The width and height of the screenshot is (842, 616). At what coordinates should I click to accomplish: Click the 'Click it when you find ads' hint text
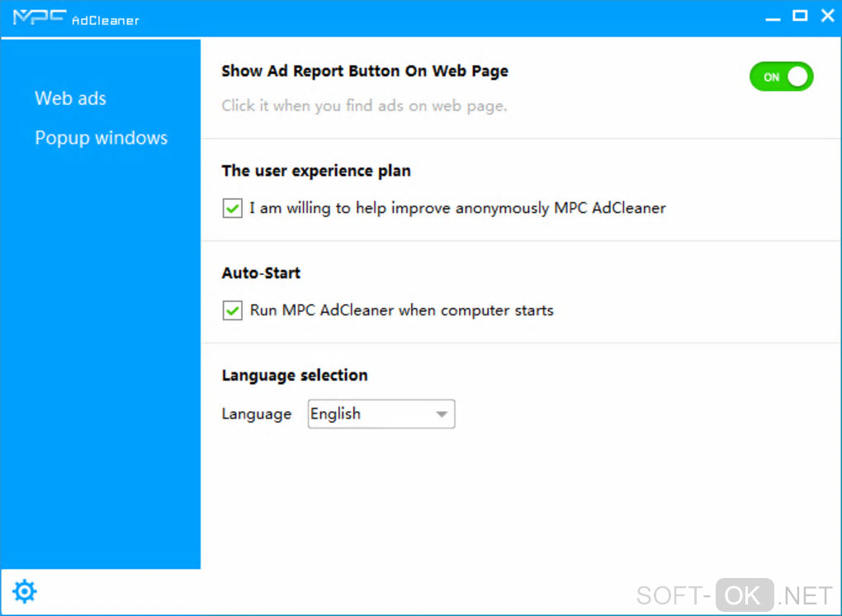tap(364, 106)
